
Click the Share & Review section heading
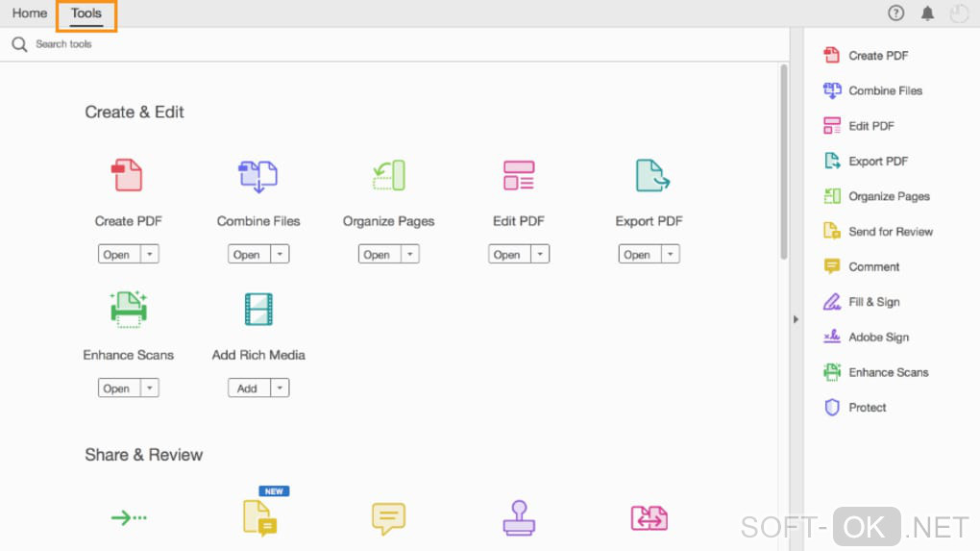point(144,455)
